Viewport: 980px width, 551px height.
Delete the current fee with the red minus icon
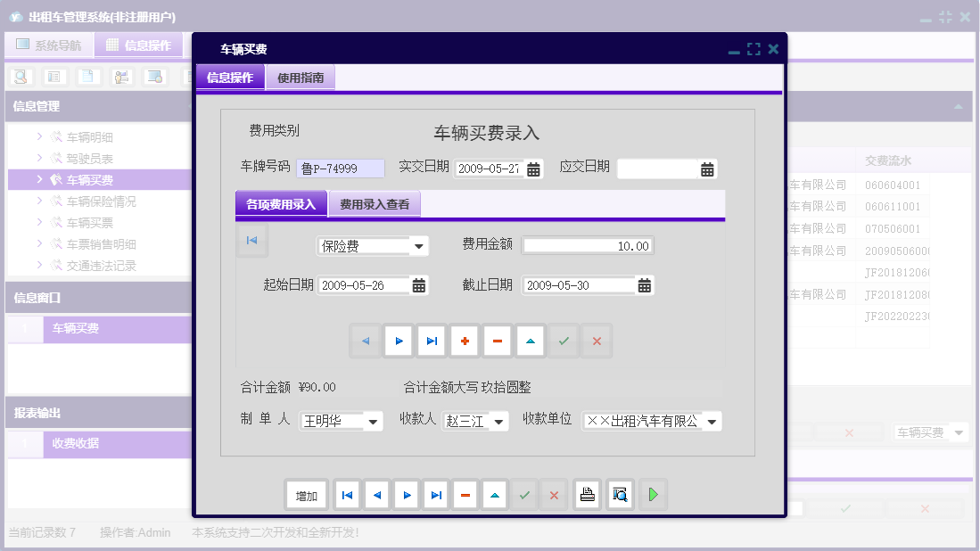pyautogui.click(x=497, y=340)
